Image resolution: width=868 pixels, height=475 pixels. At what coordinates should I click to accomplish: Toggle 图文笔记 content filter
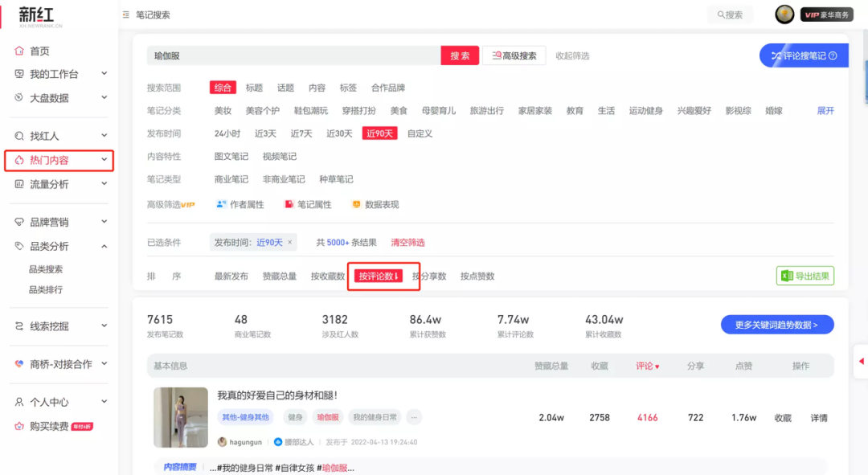[x=231, y=156]
